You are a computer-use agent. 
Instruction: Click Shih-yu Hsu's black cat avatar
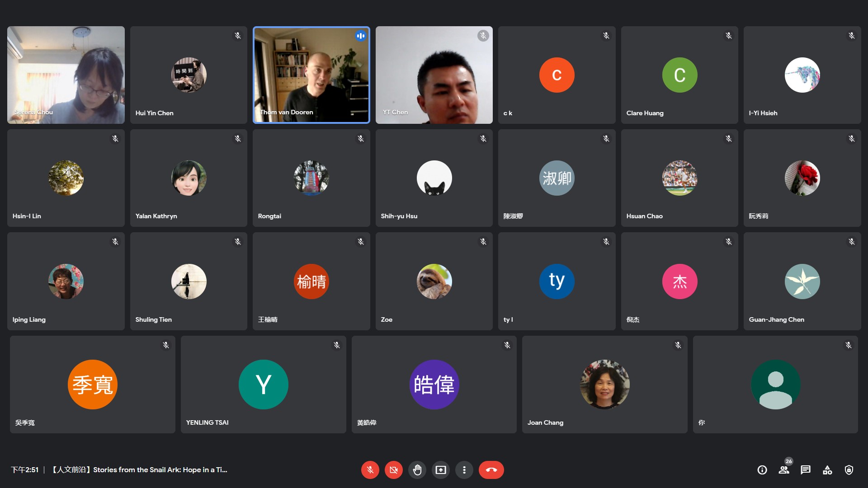tap(434, 178)
